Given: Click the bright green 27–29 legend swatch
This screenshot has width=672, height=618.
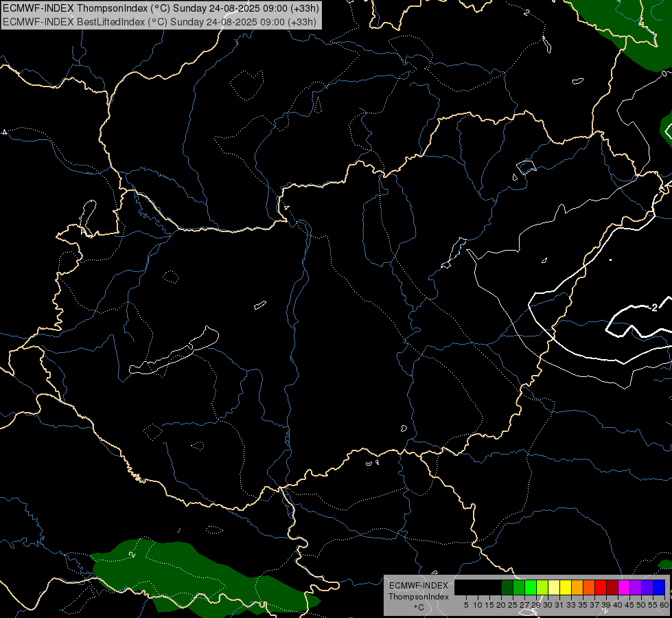Looking at the screenshot, I should pos(531,587).
